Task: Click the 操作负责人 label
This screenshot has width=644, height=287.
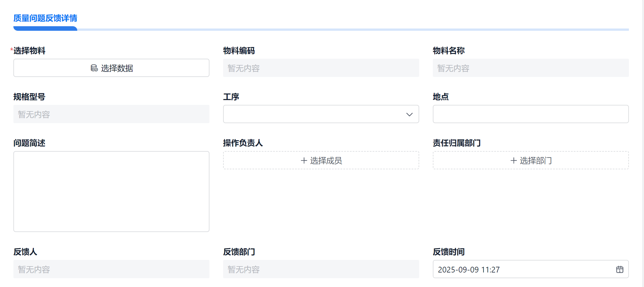Action: click(243, 143)
